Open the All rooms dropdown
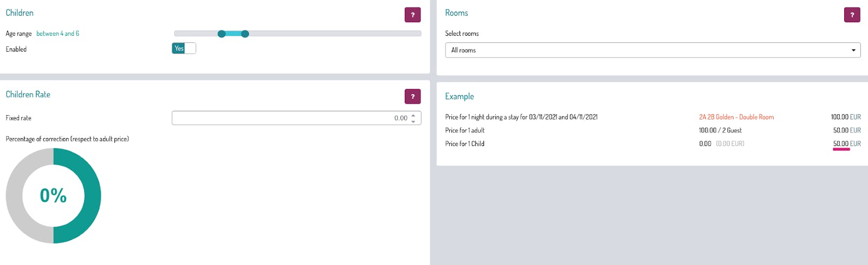 (x=653, y=50)
